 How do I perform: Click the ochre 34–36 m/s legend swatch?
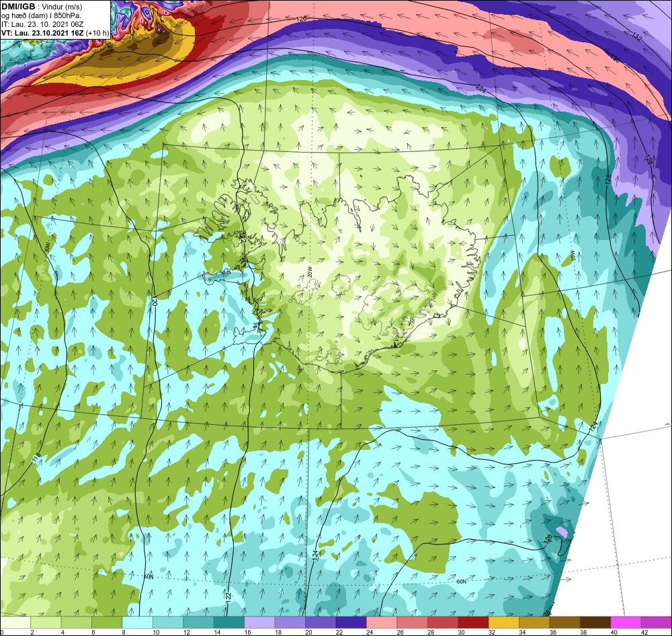[x=534, y=623]
